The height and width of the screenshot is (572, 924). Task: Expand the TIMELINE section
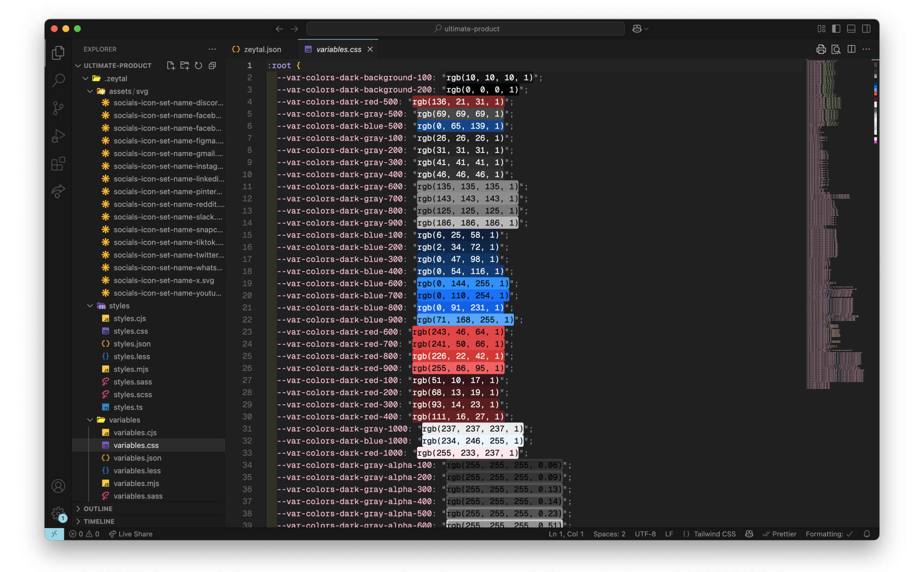(99, 521)
